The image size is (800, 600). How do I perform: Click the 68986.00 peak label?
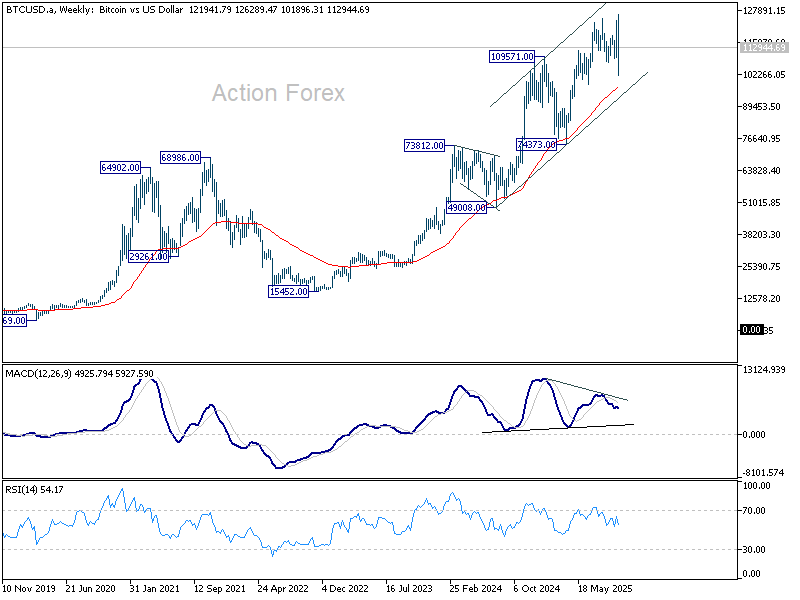tap(180, 158)
